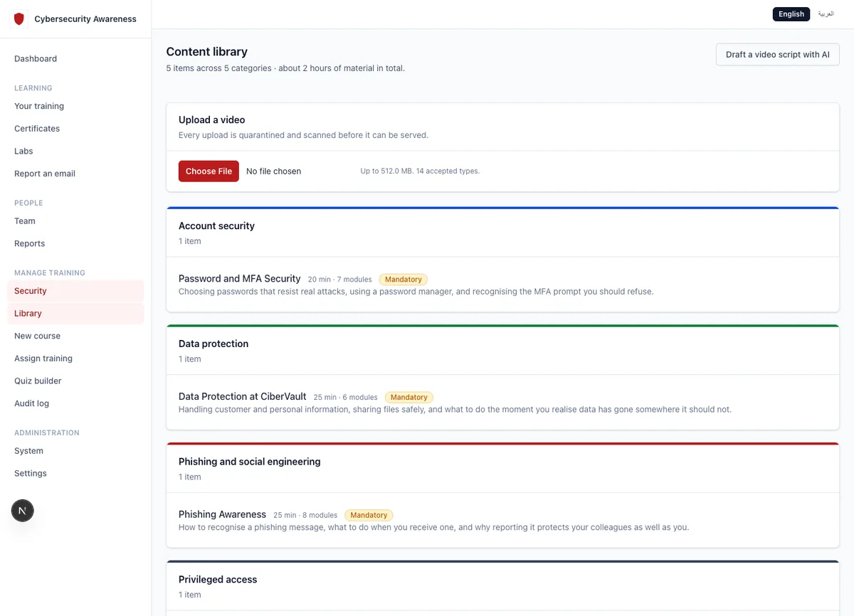Viewport: 854px width, 616px height.
Task: Click Phishing and social engineering heading
Action: coord(250,462)
